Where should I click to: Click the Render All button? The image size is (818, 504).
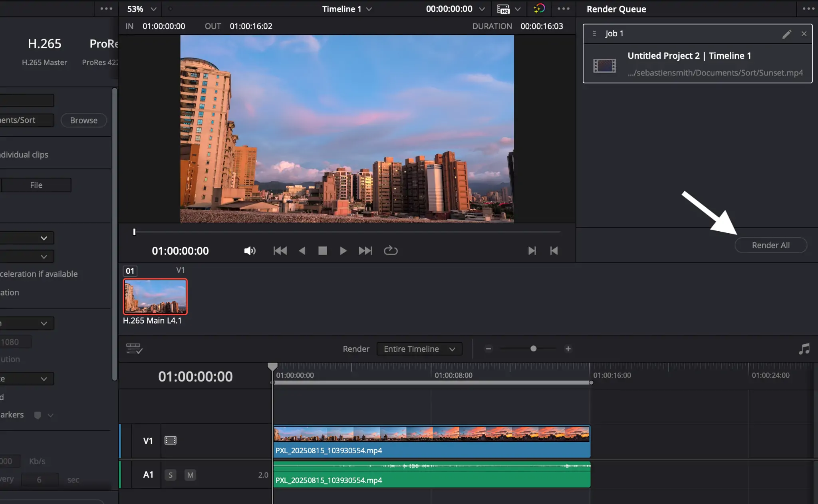(770, 245)
